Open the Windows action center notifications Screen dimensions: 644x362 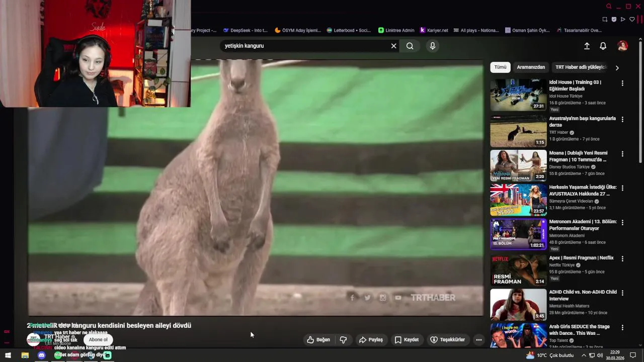pos(633,355)
